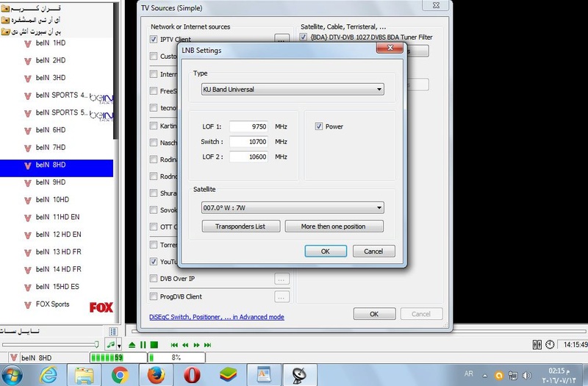The image size is (588, 386).
Task: Click the ProgDVB satellite dish taskbar icon
Action: (299, 375)
